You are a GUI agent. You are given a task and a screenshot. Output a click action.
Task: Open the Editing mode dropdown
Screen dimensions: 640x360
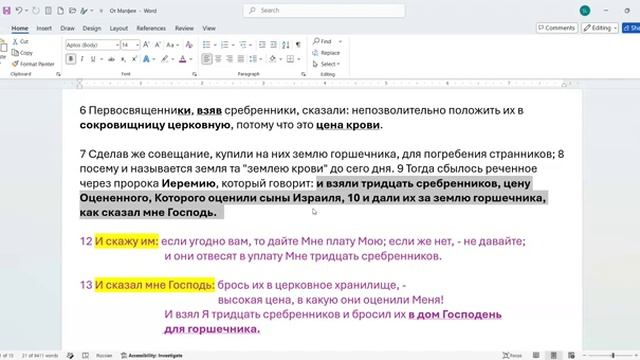[600, 28]
